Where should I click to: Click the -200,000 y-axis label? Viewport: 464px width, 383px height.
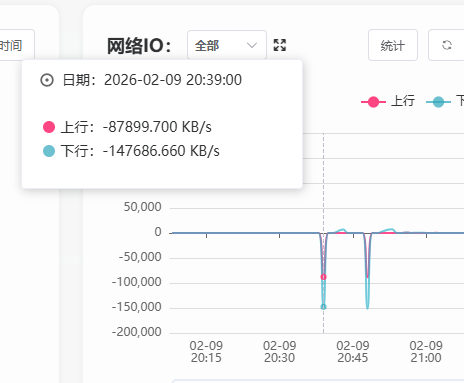[137, 332]
